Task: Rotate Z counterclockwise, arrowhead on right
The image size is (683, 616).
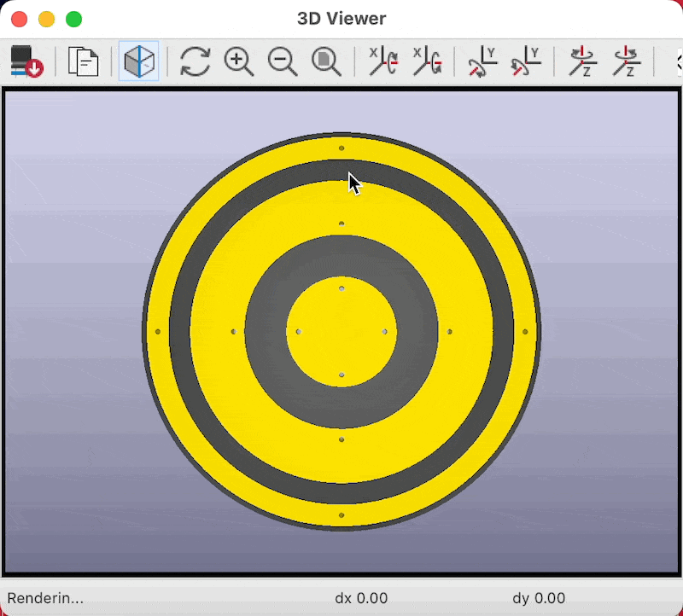Action: (626, 61)
